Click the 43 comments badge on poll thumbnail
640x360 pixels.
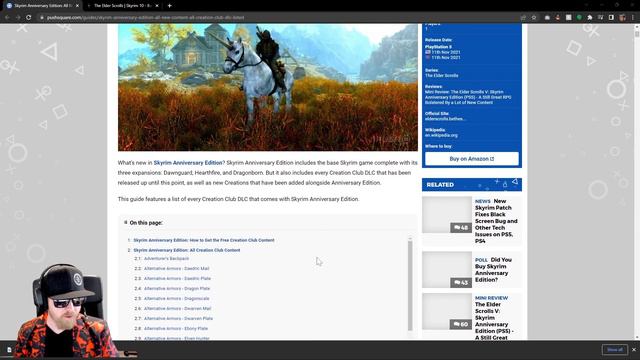tap(461, 282)
